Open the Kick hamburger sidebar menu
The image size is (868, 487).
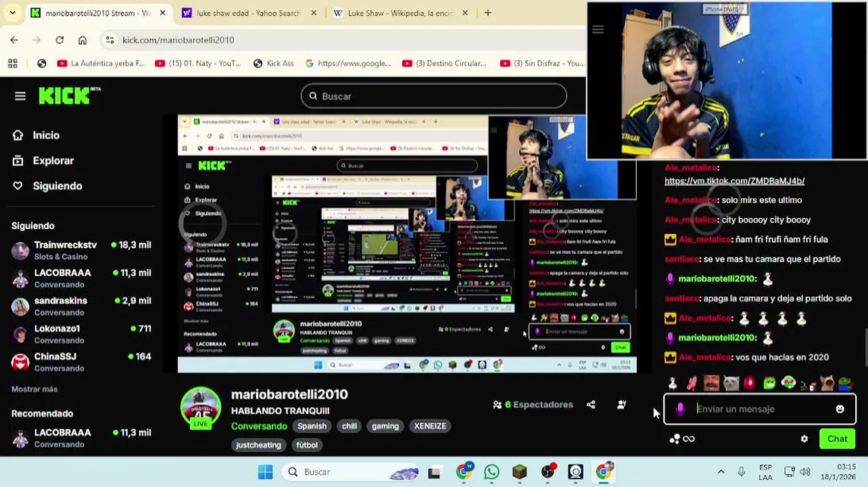tap(20, 96)
